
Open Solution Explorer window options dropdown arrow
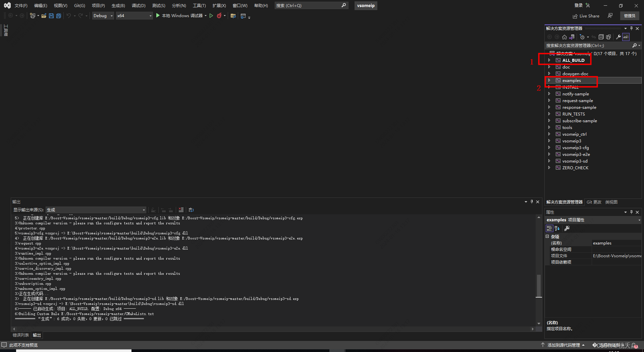point(626,28)
